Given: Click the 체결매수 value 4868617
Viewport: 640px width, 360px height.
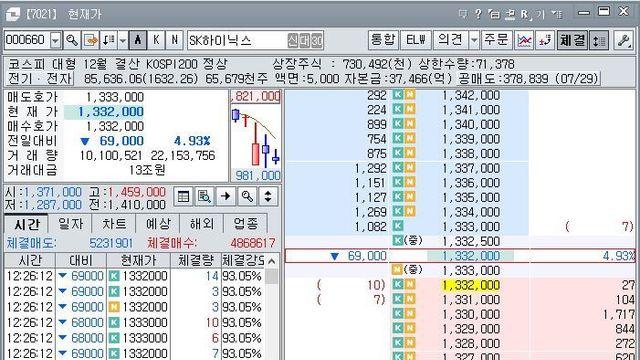Looking at the screenshot, I should pyautogui.click(x=252, y=243).
